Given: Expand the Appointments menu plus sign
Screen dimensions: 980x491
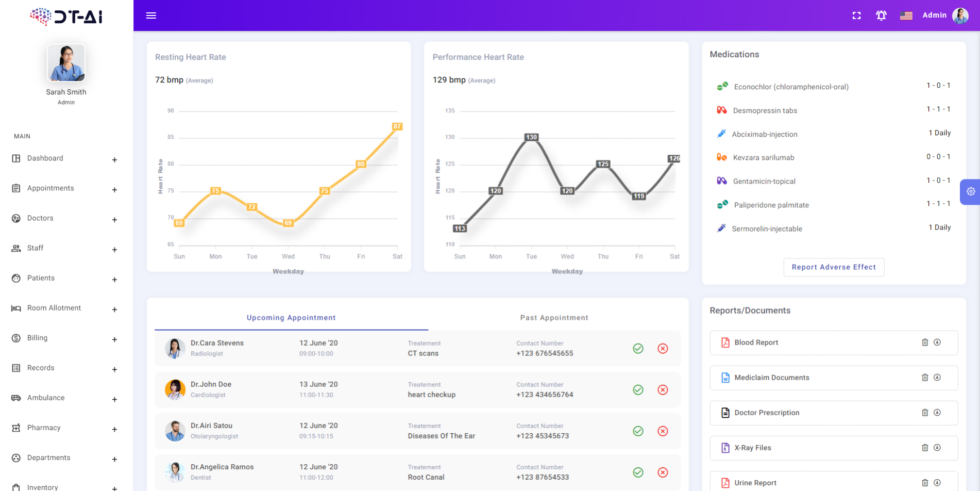Looking at the screenshot, I should 114,190.
